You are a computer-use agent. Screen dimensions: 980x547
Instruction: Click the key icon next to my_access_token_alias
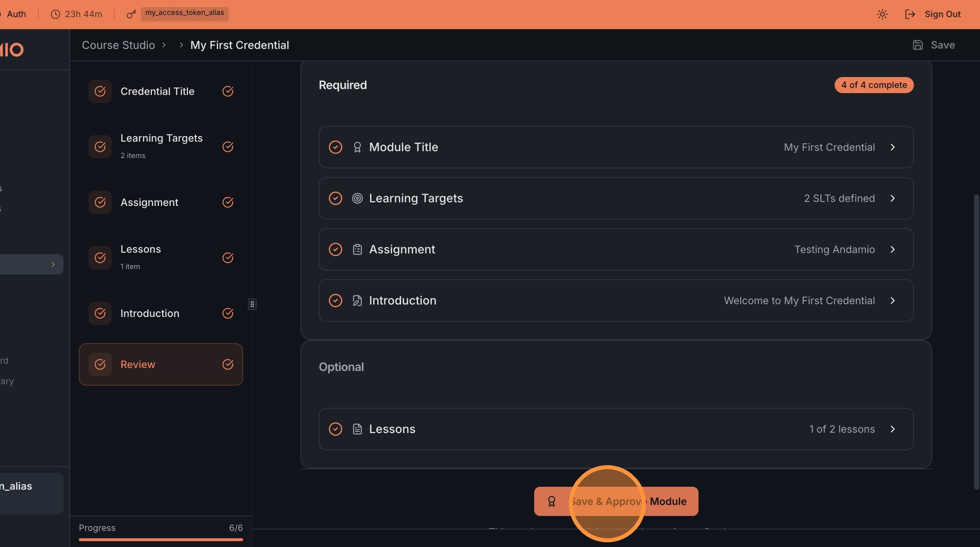pos(131,14)
